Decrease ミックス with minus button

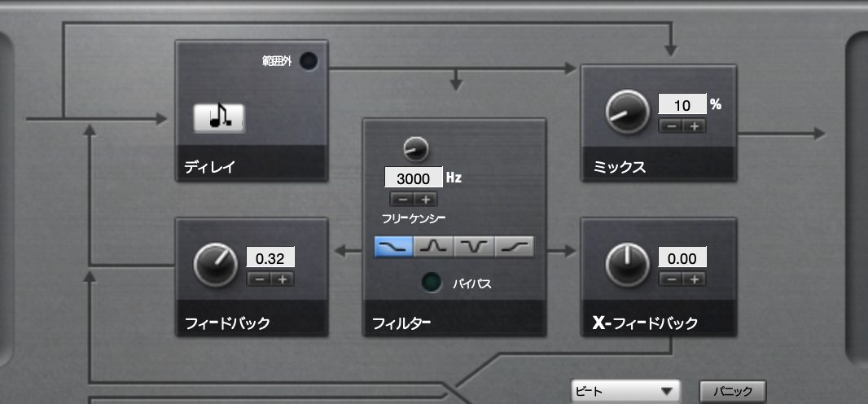(670, 126)
